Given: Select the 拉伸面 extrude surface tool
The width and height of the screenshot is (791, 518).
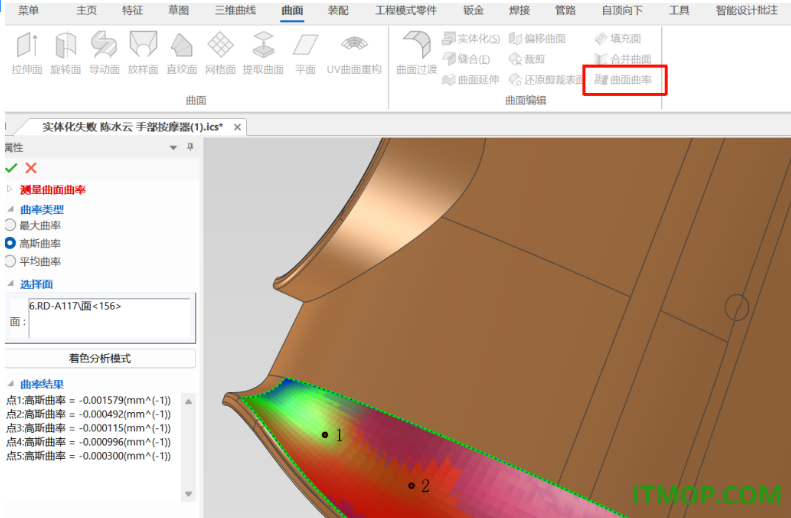Looking at the screenshot, I should tap(27, 53).
